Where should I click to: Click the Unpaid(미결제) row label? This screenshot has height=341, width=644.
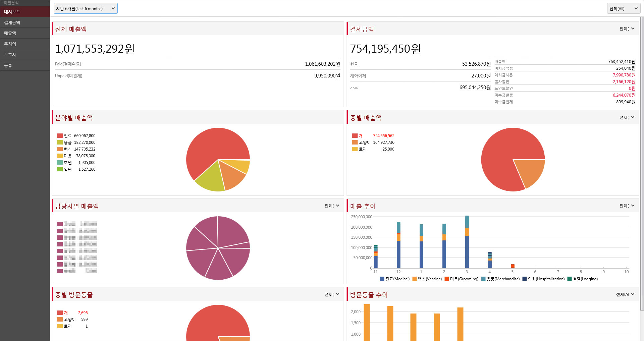coord(69,76)
